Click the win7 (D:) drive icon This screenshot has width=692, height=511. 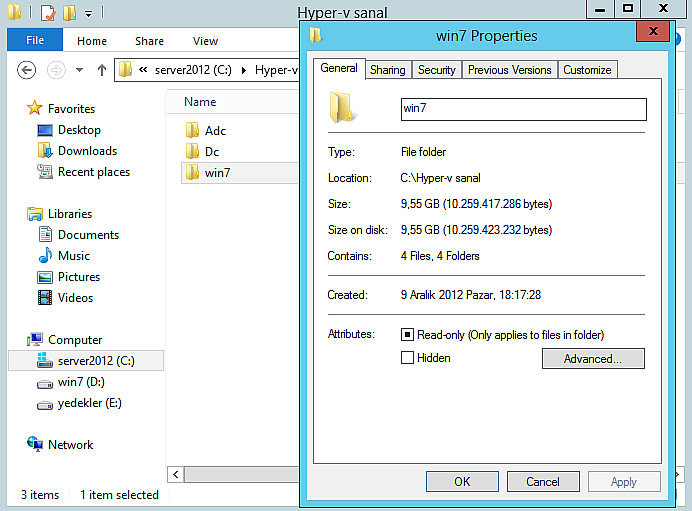tap(45, 384)
